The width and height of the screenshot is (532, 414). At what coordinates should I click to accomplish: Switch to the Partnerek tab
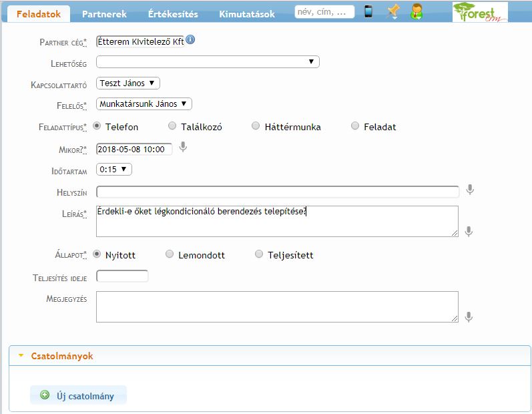click(x=104, y=14)
